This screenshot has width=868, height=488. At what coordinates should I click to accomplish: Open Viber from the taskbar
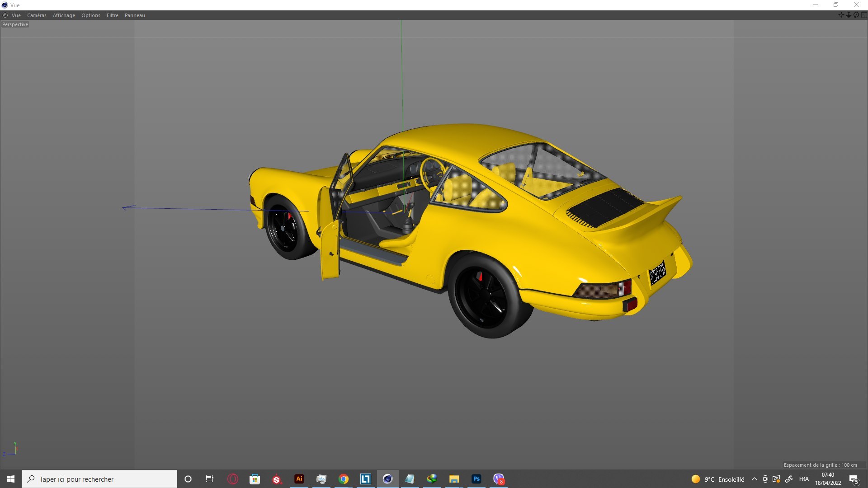[x=499, y=479]
